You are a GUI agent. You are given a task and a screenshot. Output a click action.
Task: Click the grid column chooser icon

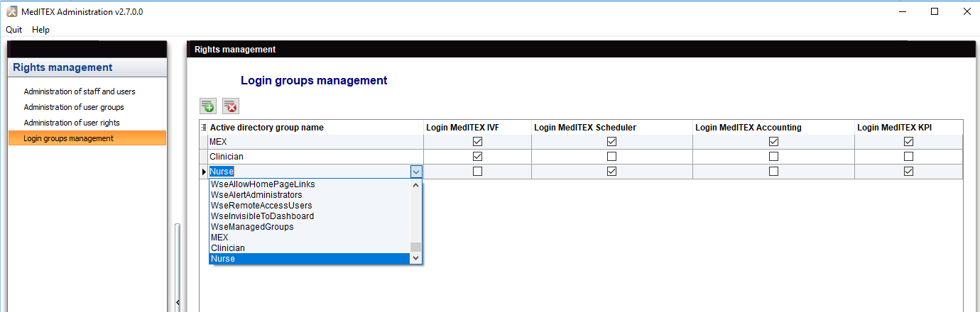tap(204, 128)
